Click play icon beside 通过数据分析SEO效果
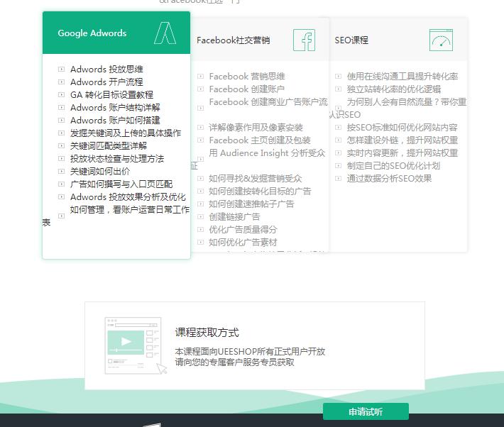504x427 pixels. click(x=338, y=178)
